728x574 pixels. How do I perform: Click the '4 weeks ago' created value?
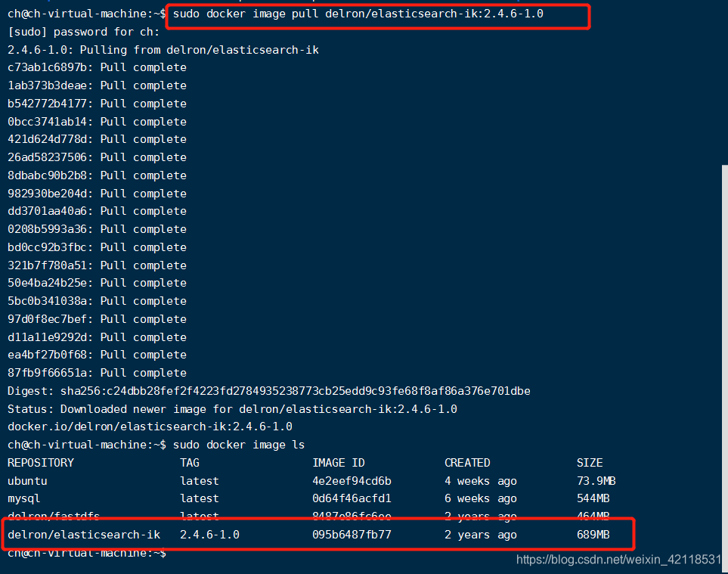(x=481, y=481)
